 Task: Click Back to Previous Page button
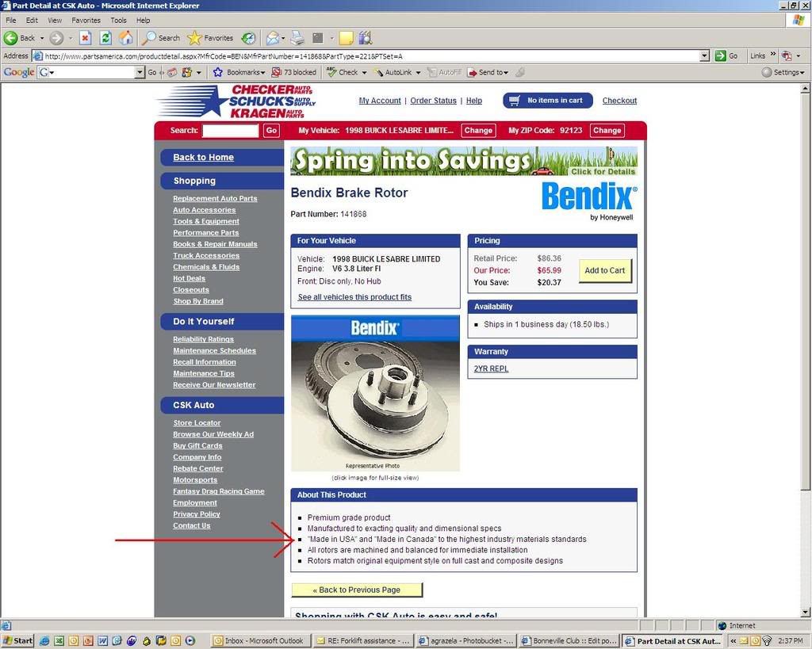pos(357,590)
